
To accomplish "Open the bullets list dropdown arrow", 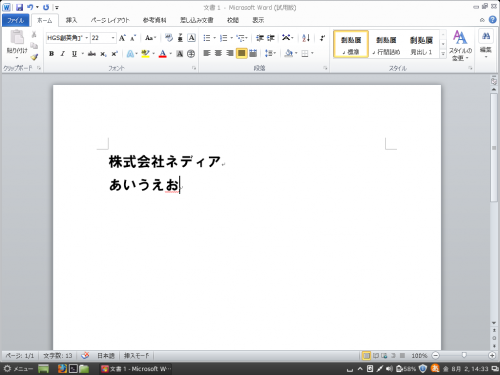I will (x=215, y=38).
